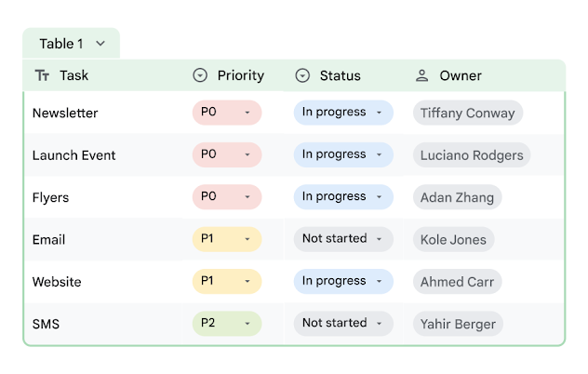
Task: Click the dropdown icon beside Status header
Action: 302,75
